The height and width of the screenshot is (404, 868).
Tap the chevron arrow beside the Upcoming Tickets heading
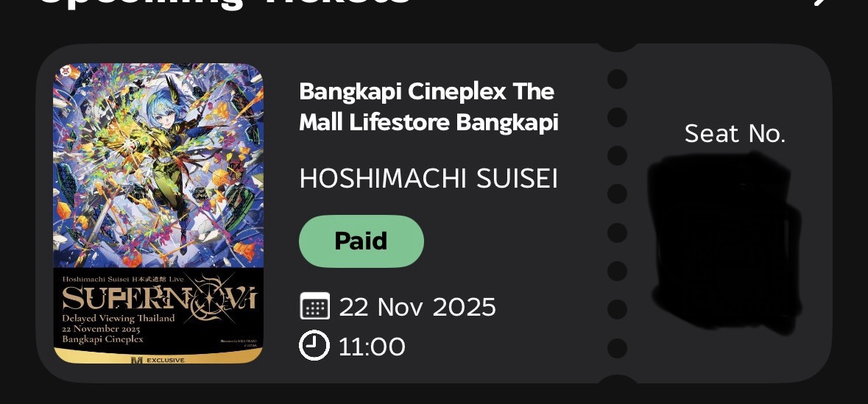point(822,2)
